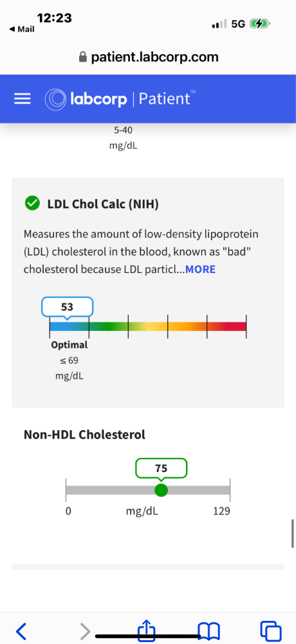
Task: Tap the Patient text in the header
Action: tap(164, 99)
